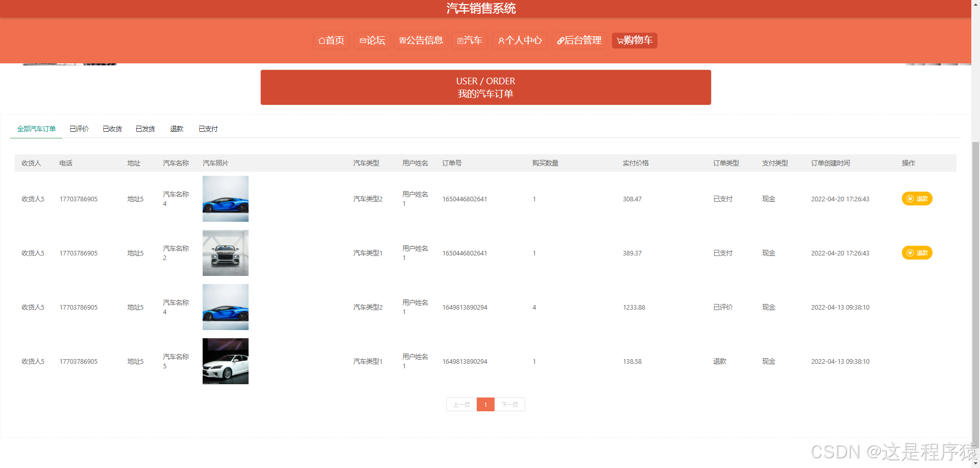This screenshot has height=468, width=980.
Task: Click purchase quantity 4
Action: coord(534,307)
